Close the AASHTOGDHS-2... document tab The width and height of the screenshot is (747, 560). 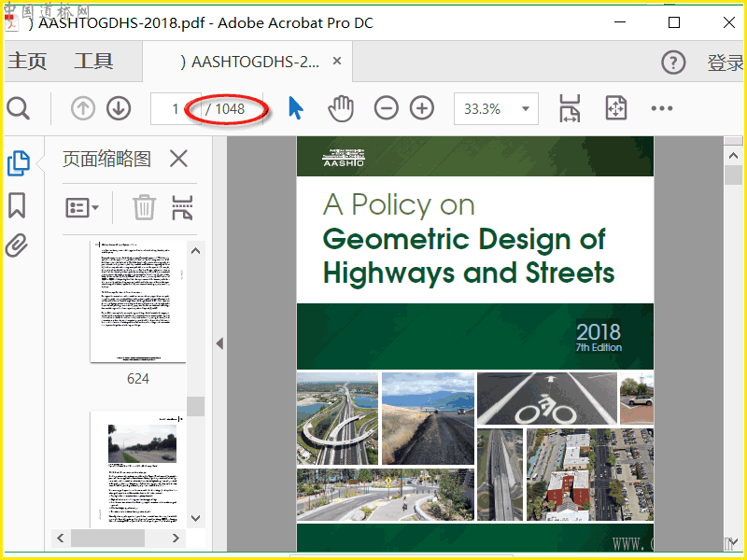click(337, 61)
